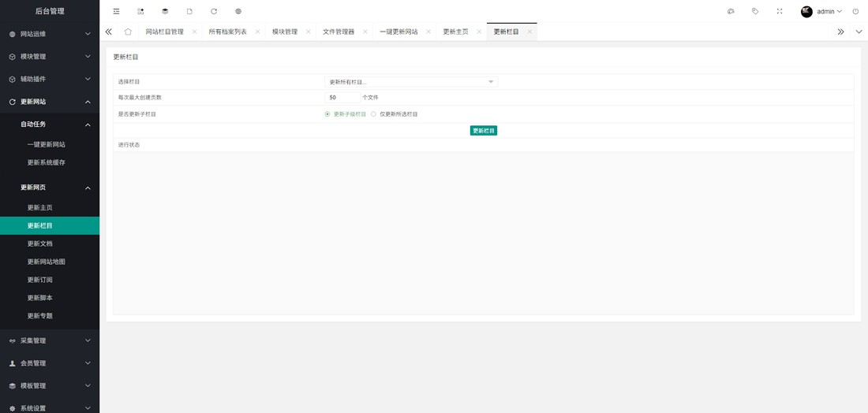The height and width of the screenshot is (413, 868).
Task: Open the 选择栏目 dropdown list
Action: [x=411, y=82]
